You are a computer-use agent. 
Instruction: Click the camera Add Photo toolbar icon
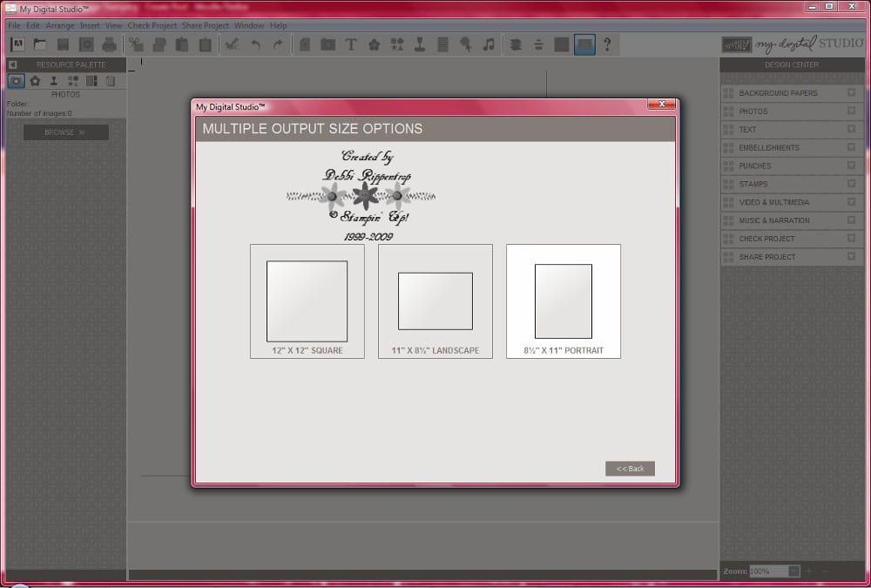327,44
